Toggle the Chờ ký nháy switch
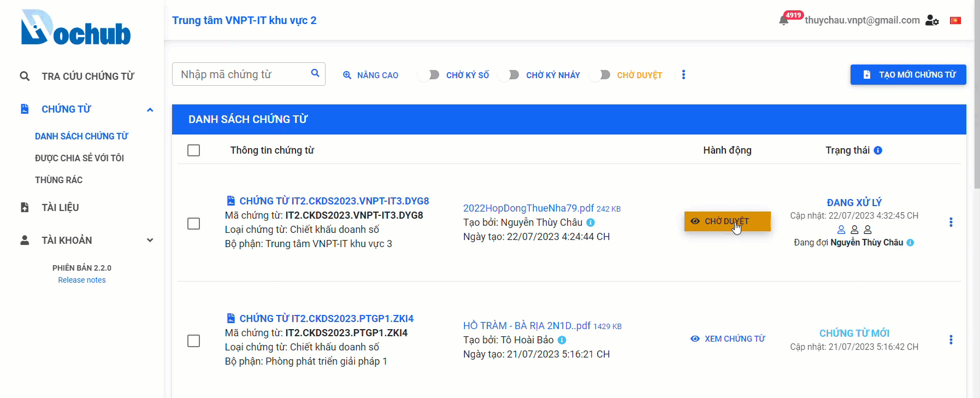The height and width of the screenshot is (398, 980). [509, 75]
